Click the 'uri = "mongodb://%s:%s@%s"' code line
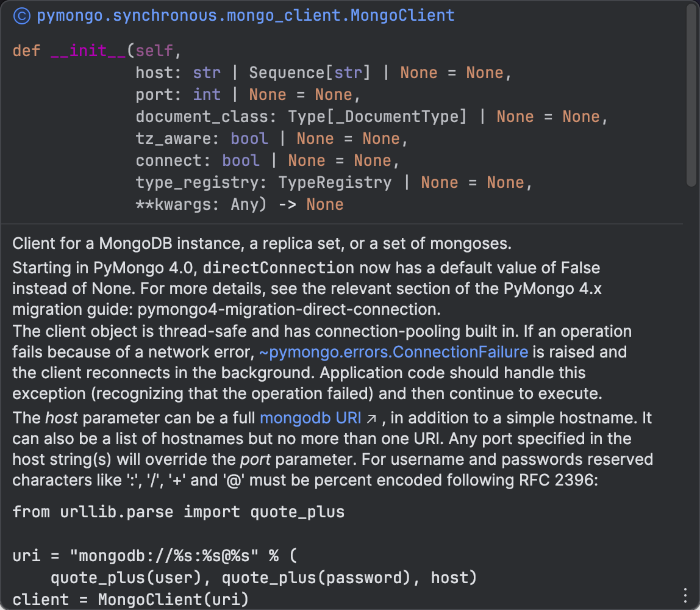This screenshot has width=700, height=610. [x=155, y=556]
